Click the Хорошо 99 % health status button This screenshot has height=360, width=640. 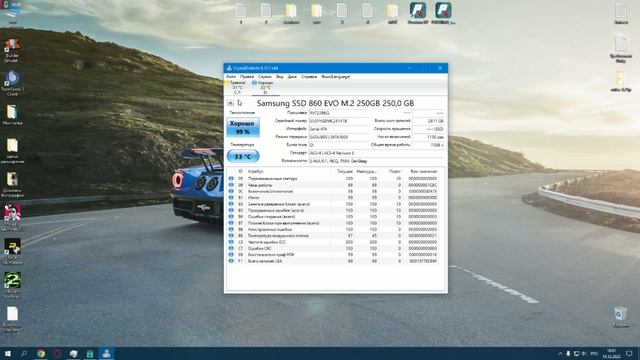pyautogui.click(x=243, y=127)
